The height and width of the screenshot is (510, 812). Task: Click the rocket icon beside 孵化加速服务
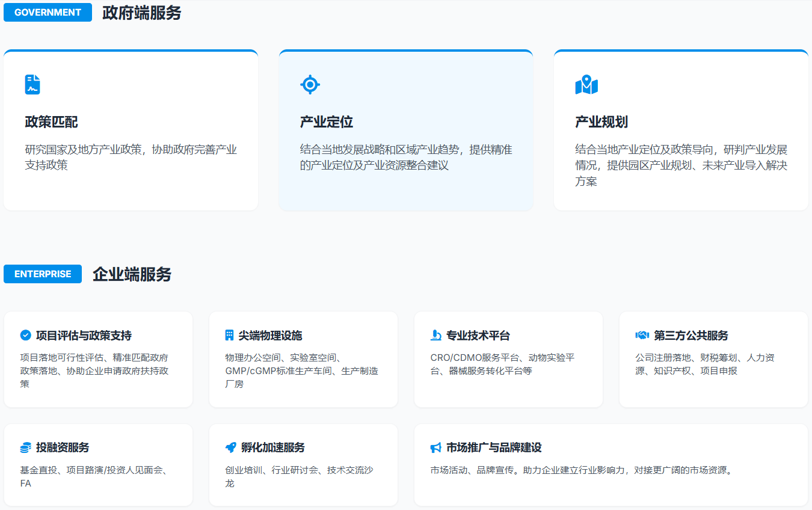[230, 448]
